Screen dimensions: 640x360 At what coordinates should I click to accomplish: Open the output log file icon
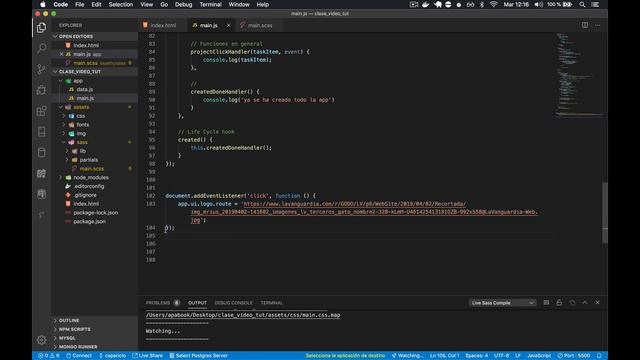572,302
